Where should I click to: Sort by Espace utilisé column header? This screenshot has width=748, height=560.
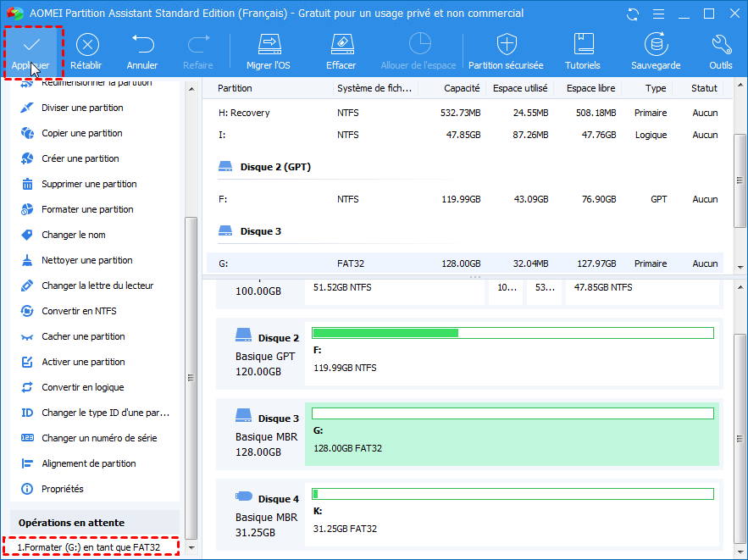tap(520, 88)
